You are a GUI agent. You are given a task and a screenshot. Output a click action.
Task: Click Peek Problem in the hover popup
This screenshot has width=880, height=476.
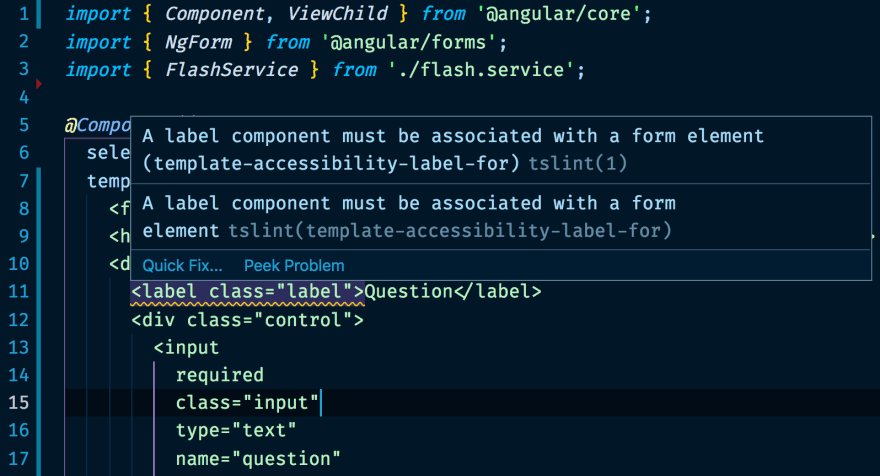click(294, 266)
